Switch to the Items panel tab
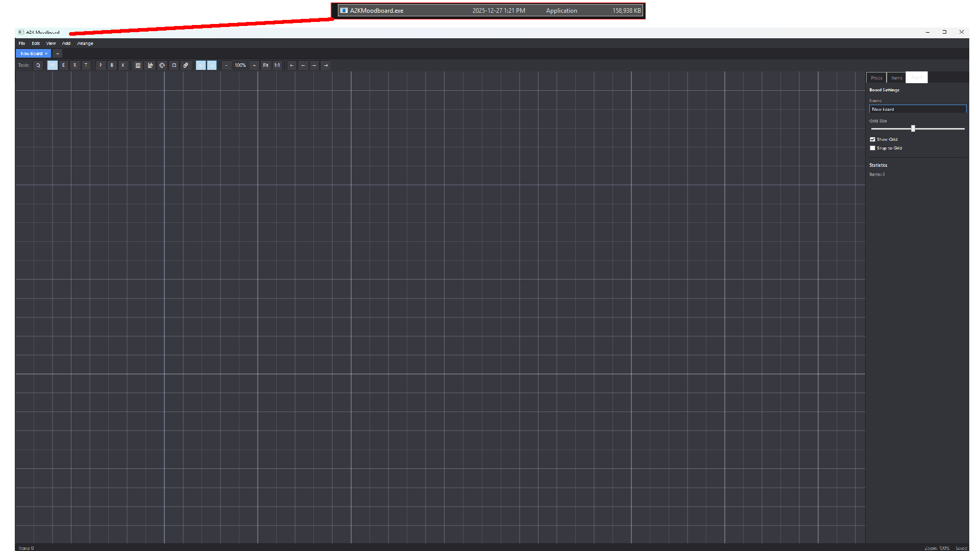Image resolution: width=980 pixels, height=551 pixels. pos(896,78)
